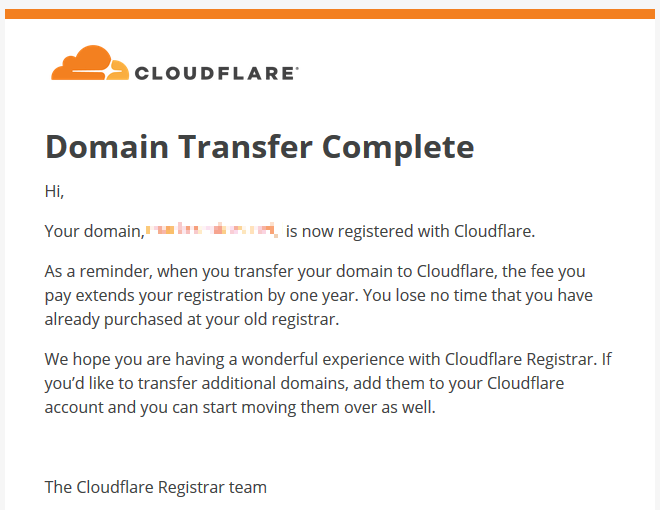Click the orange Cloudflare cloud logo
Image resolution: width=660 pixels, height=510 pixels.
coord(90,63)
